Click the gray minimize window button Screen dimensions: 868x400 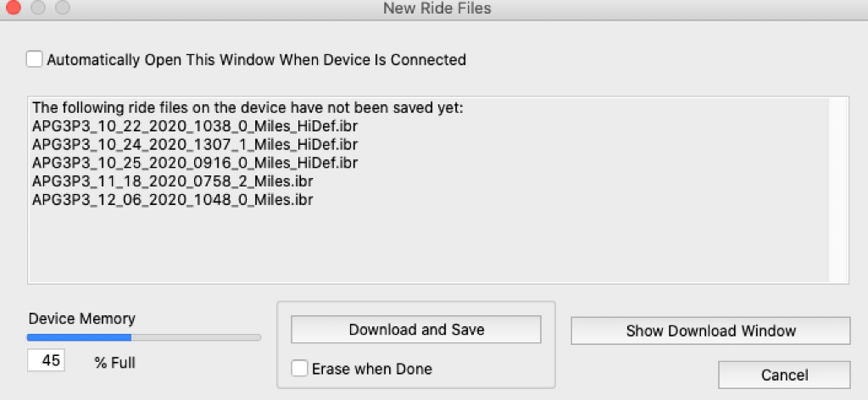39,8
